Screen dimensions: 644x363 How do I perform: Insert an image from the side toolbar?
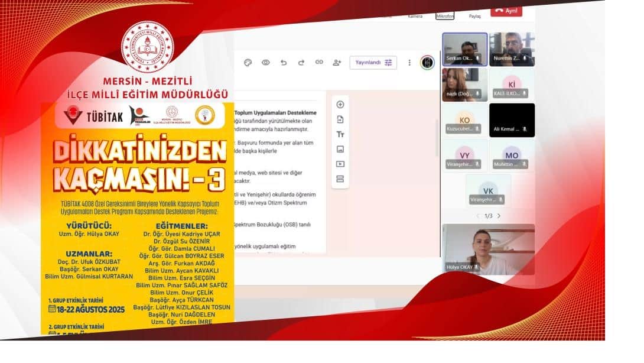tap(340, 149)
